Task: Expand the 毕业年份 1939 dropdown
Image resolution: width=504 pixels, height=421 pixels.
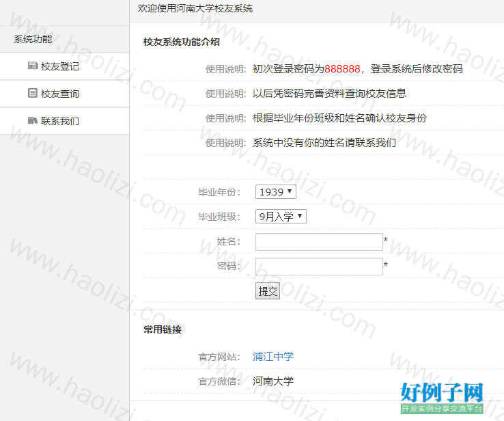Action: tap(275, 192)
